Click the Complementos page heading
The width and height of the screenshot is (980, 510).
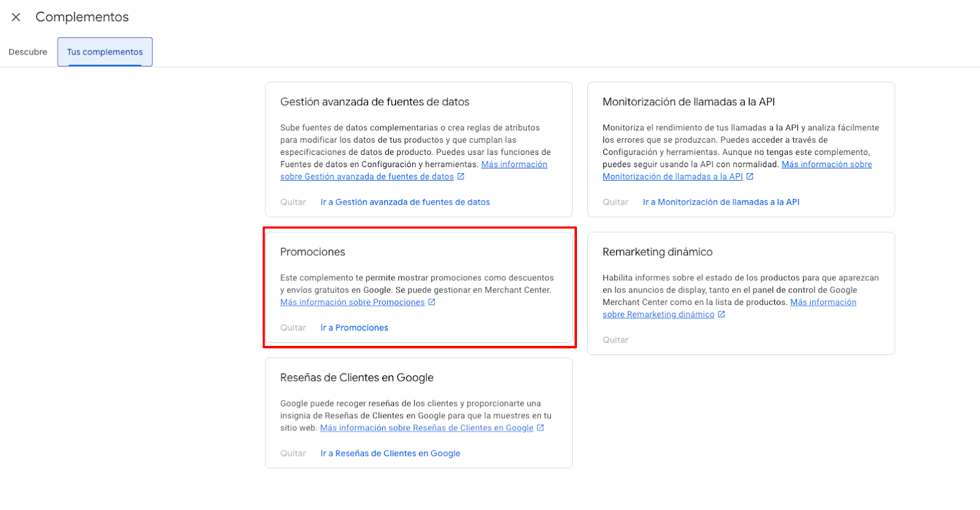coord(82,17)
